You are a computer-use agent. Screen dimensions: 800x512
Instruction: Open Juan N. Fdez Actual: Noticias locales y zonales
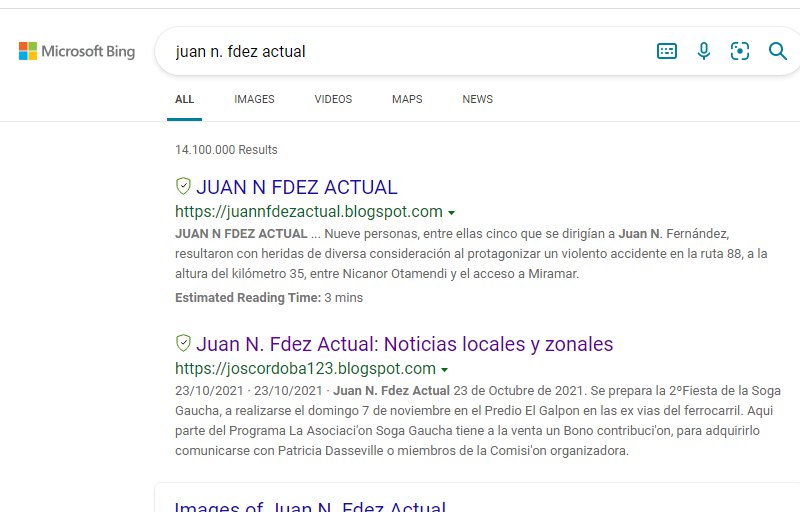405,344
